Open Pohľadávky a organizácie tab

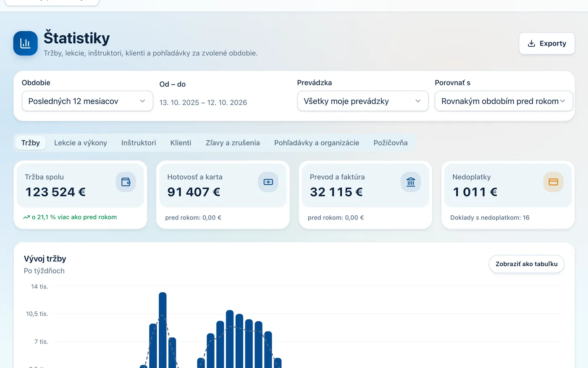(317, 143)
